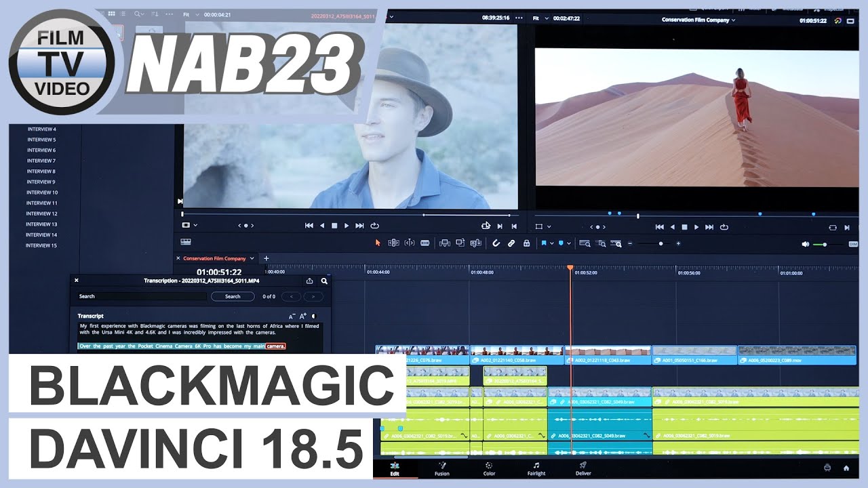
Task: Play the source viewer clip
Action: 347,226
